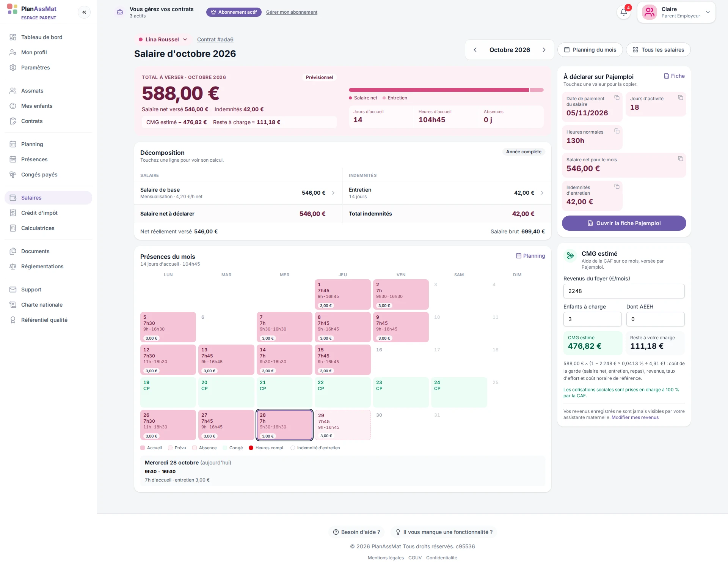Screen dimensions: 728x573
Task: Expand the Claire user account menu
Action: 676,12
